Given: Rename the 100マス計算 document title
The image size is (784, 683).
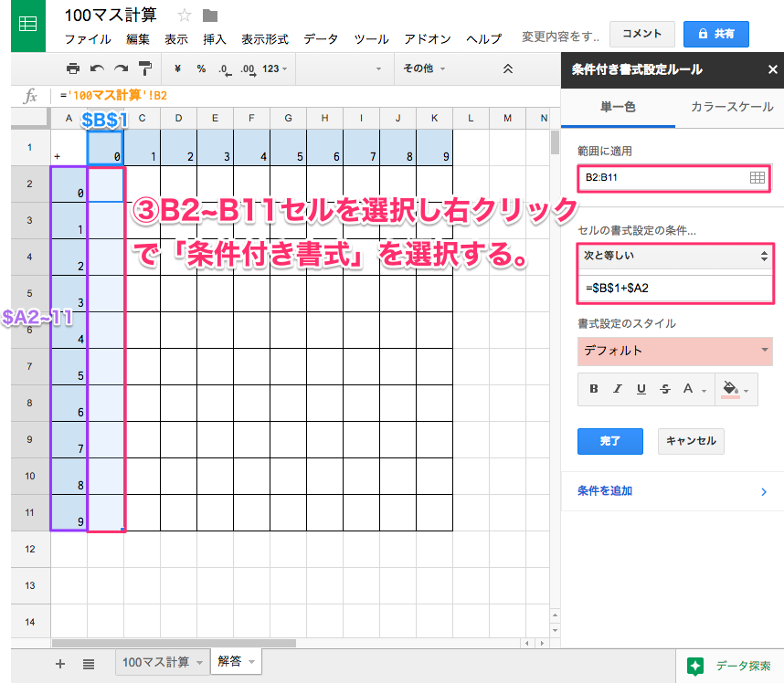Looking at the screenshot, I should 111,15.
